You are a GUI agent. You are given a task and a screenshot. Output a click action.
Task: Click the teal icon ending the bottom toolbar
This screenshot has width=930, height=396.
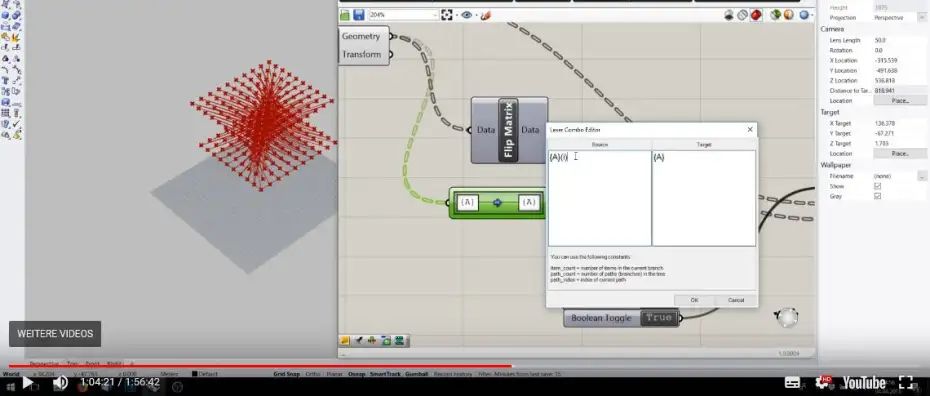tap(399, 341)
